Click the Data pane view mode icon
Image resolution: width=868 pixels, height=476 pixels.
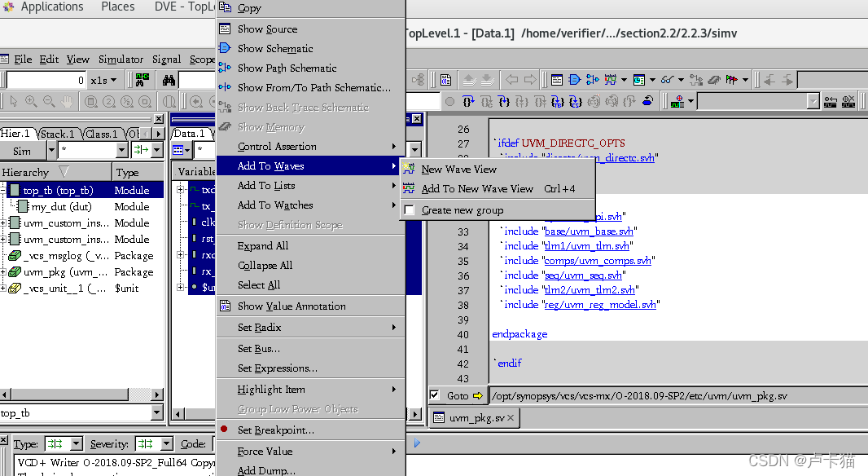(x=178, y=150)
